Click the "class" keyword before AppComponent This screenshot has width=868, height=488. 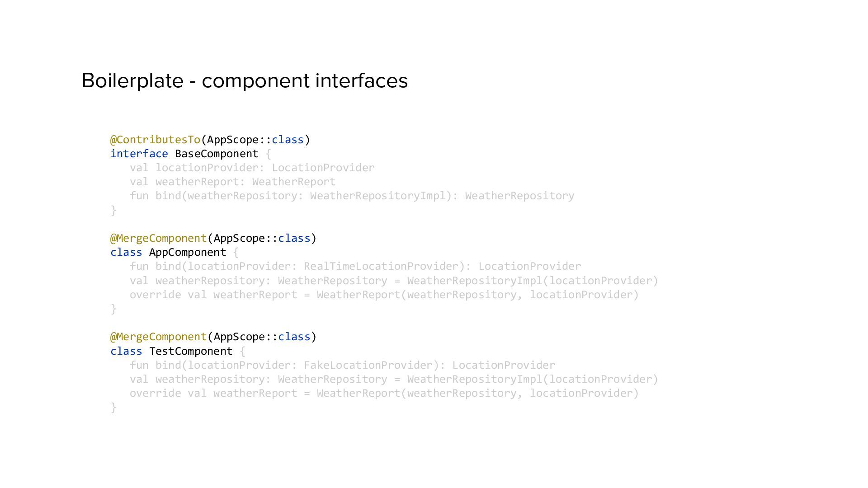click(126, 252)
